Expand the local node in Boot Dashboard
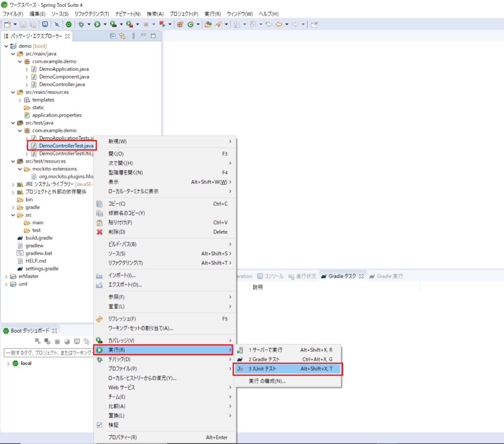This screenshot has width=504, height=444. [x=7, y=363]
